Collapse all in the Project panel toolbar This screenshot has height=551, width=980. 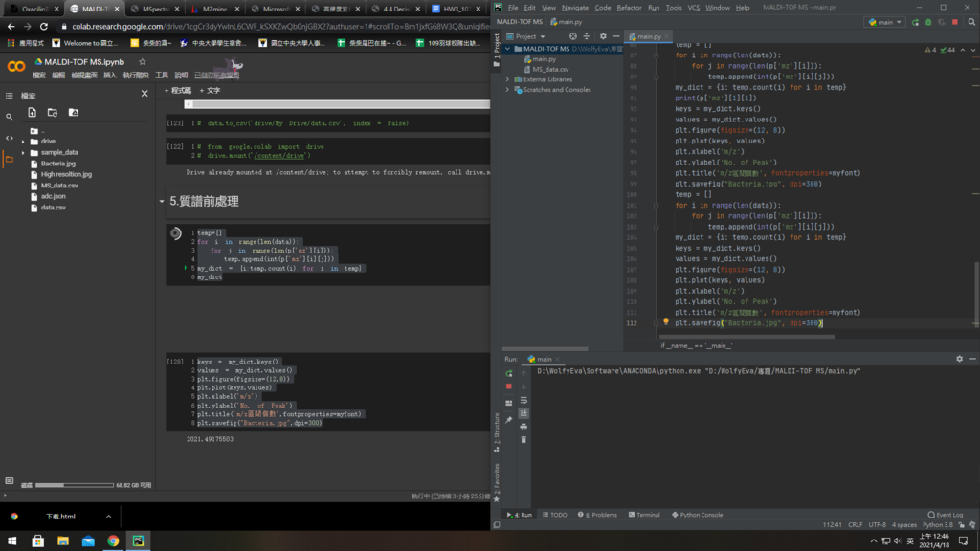click(x=587, y=37)
